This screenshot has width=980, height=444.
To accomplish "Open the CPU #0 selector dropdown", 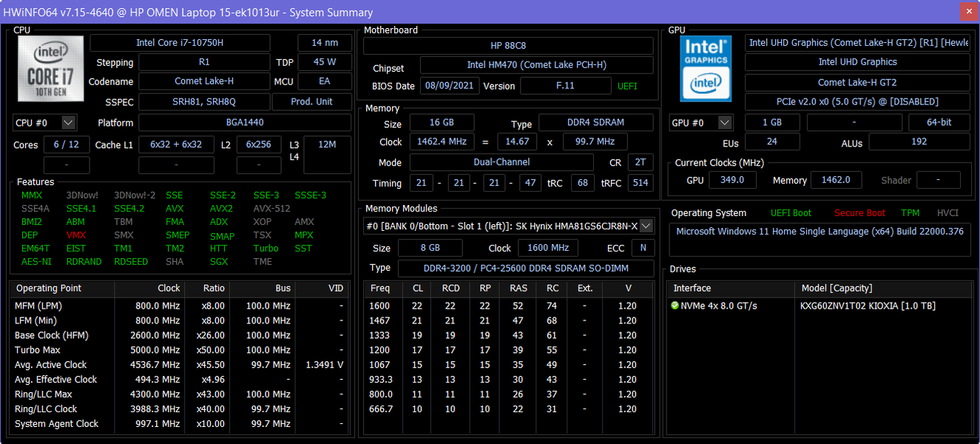I will pos(44,122).
